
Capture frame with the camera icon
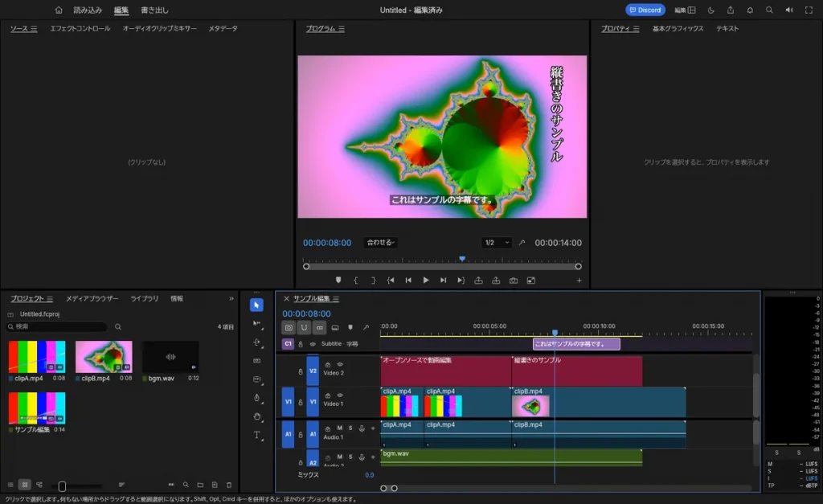click(514, 281)
